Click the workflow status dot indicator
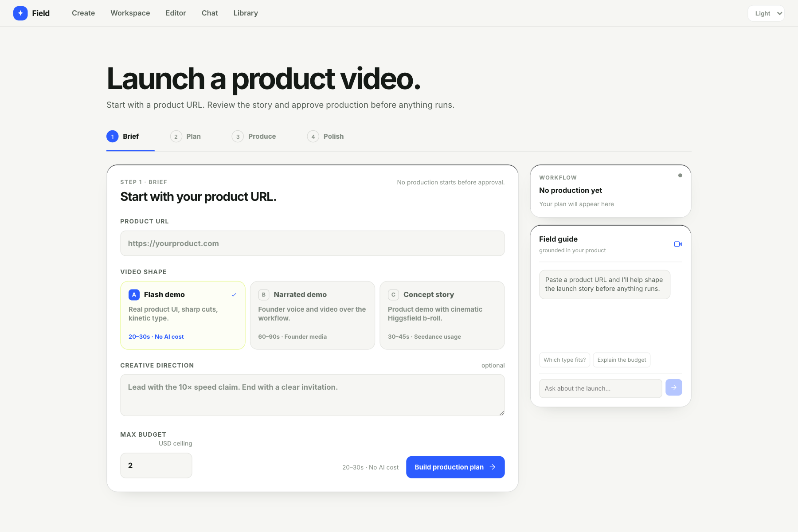This screenshot has width=798, height=532. pyautogui.click(x=680, y=176)
